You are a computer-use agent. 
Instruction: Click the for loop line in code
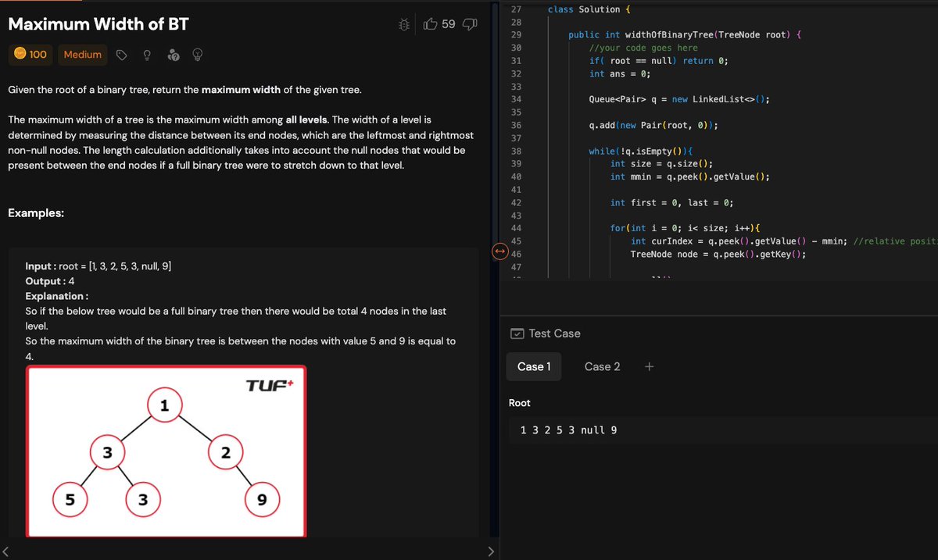[685, 228]
